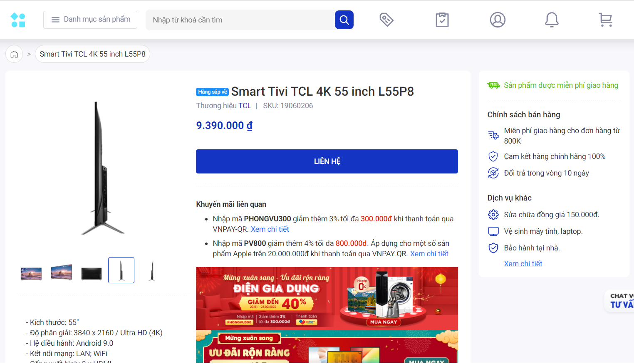Open Xem chi tiết for PV800 promo
Image resolution: width=634 pixels, height=364 pixels.
[429, 254]
